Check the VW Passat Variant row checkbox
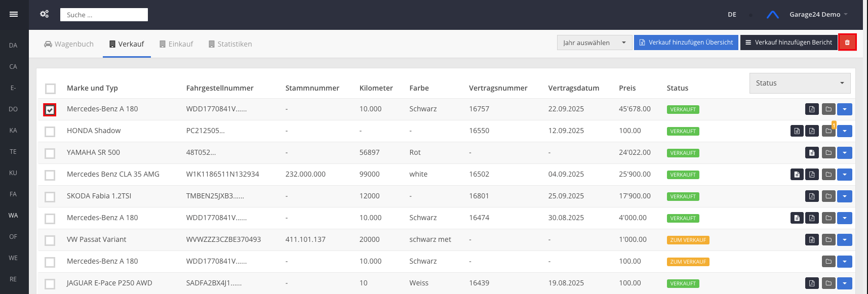The image size is (868, 294). click(50, 240)
